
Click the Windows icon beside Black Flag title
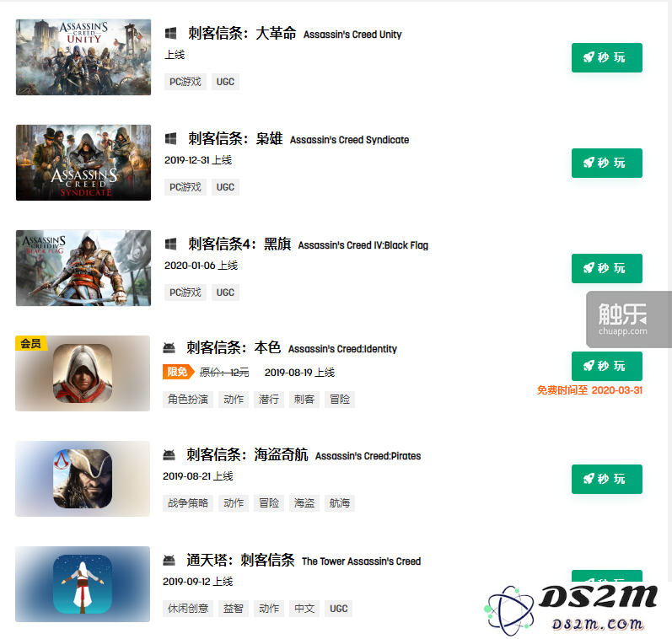[x=170, y=244]
